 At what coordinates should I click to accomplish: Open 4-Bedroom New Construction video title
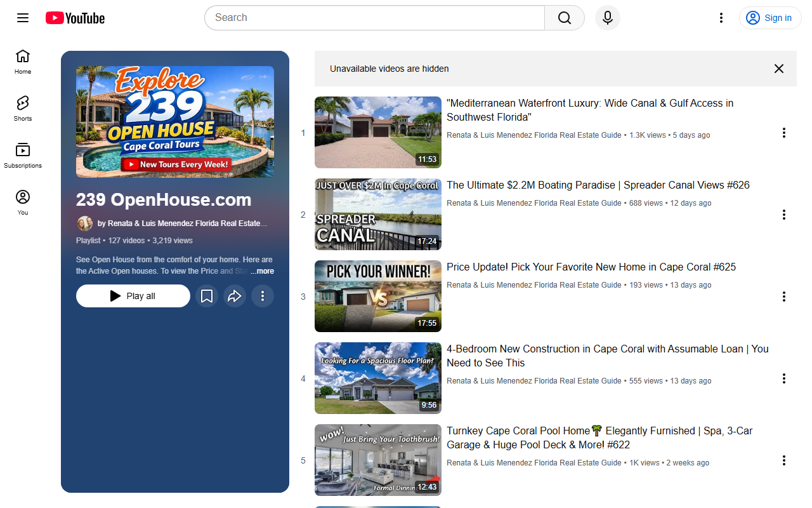coord(608,356)
